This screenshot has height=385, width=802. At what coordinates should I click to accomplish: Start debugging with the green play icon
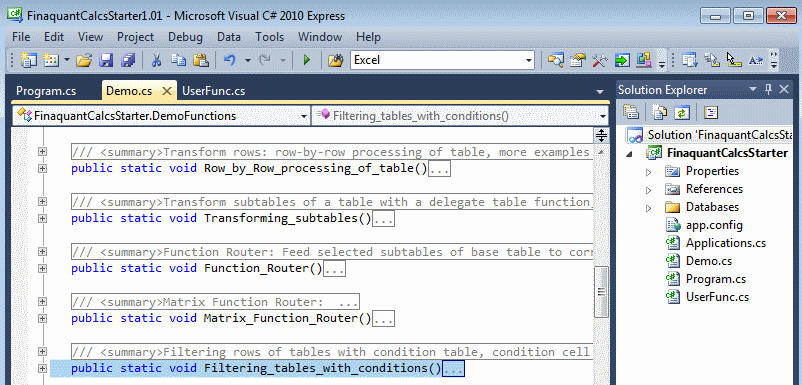307,60
